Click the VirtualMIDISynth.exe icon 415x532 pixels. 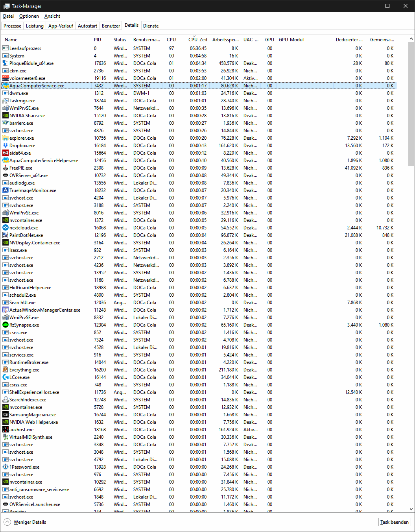(6, 437)
